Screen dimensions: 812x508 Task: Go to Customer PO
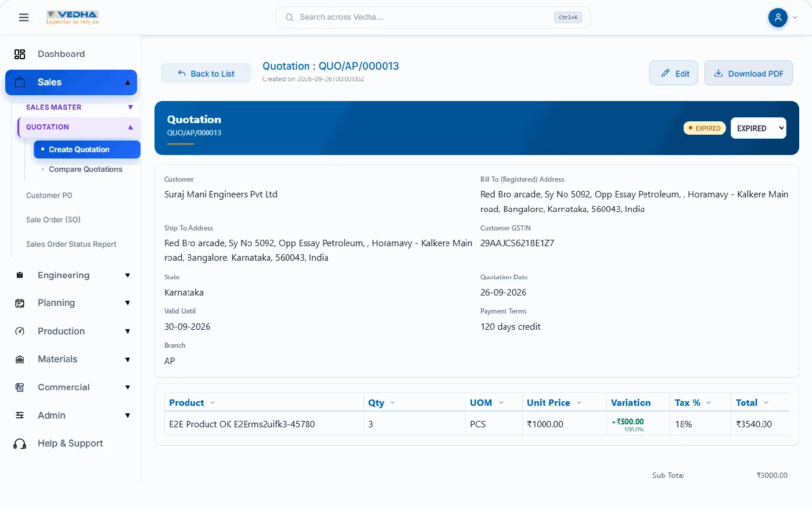[x=49, y=196]
